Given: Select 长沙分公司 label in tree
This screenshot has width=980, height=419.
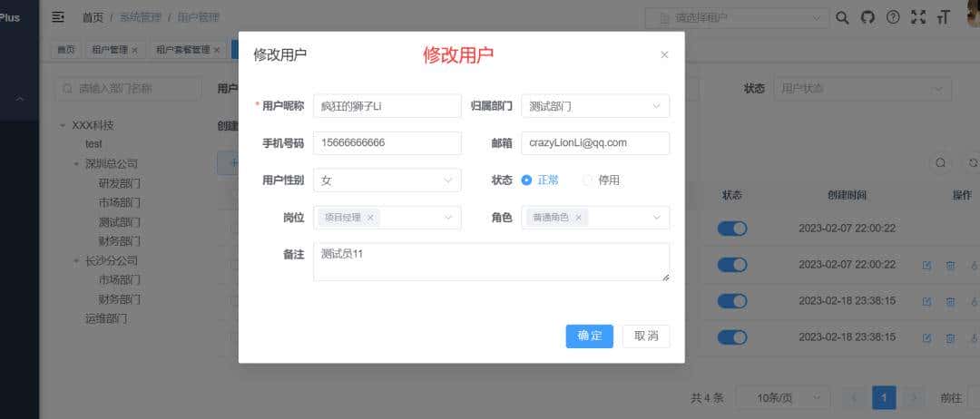Looking at the screenshot, I should [112, 261].
